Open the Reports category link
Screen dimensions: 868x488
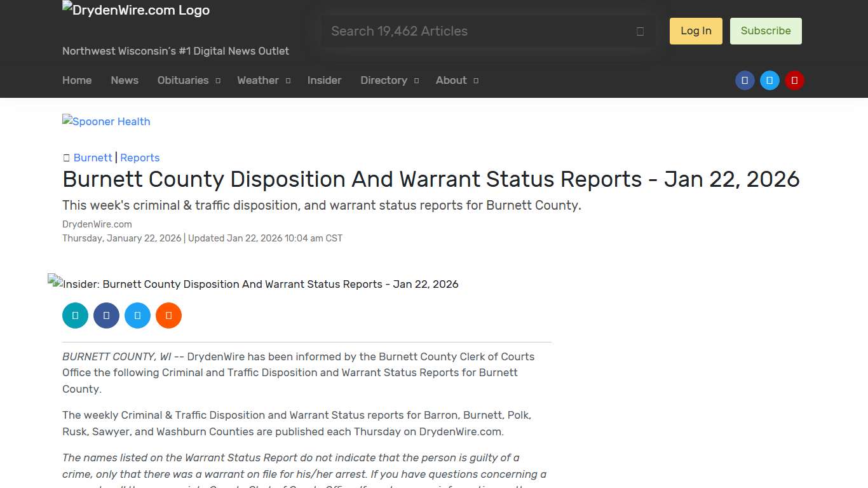(x=140, y=158)
